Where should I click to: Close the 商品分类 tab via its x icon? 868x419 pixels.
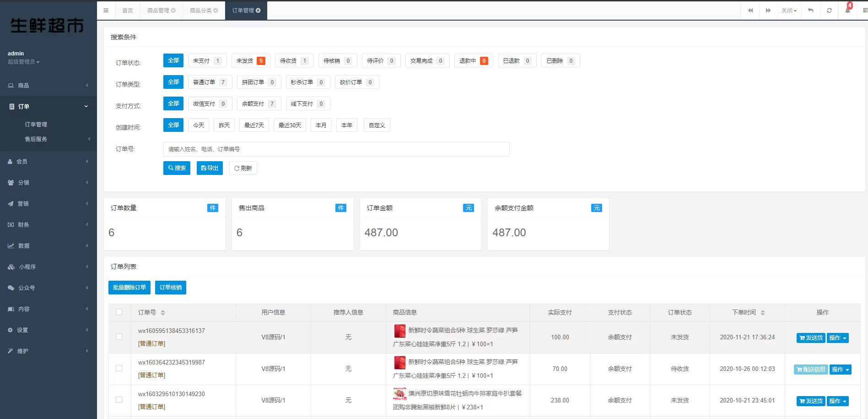pyautogui.click(x=216, y=11)
